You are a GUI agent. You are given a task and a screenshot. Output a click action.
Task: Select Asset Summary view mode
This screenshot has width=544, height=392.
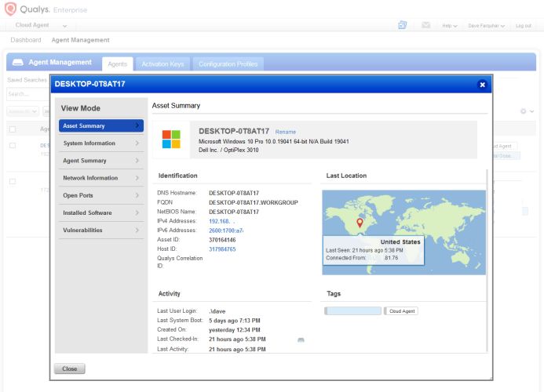click(x=101, y=125)
